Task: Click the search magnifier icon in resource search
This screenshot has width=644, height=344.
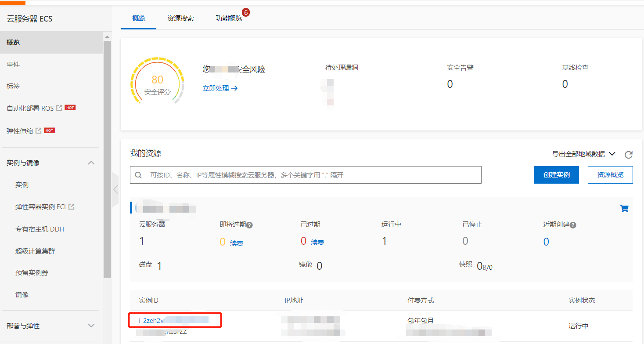Action: [138, 175]
